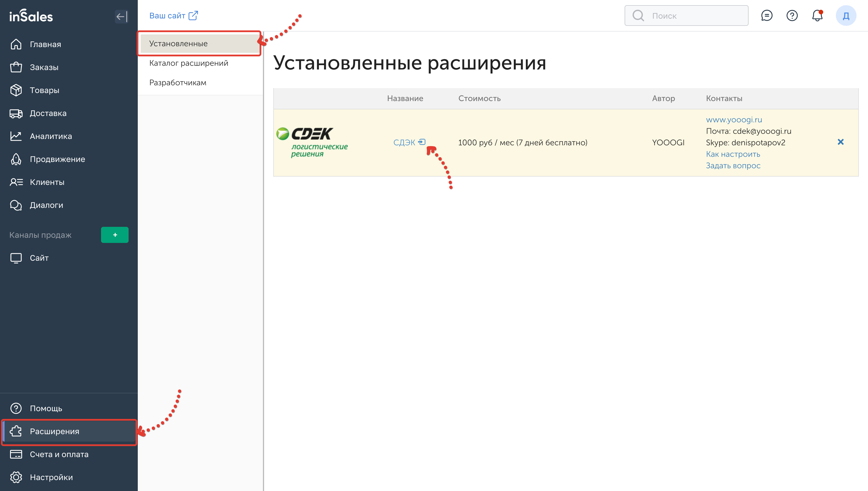The image size is (868, 491).
Task: Open chat messages icon in header
Action: [767, 16]
